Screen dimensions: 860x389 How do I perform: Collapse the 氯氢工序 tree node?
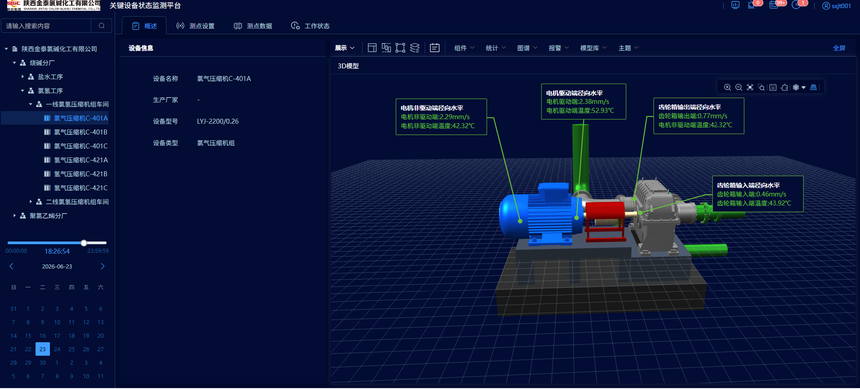(x=23, y=91)
